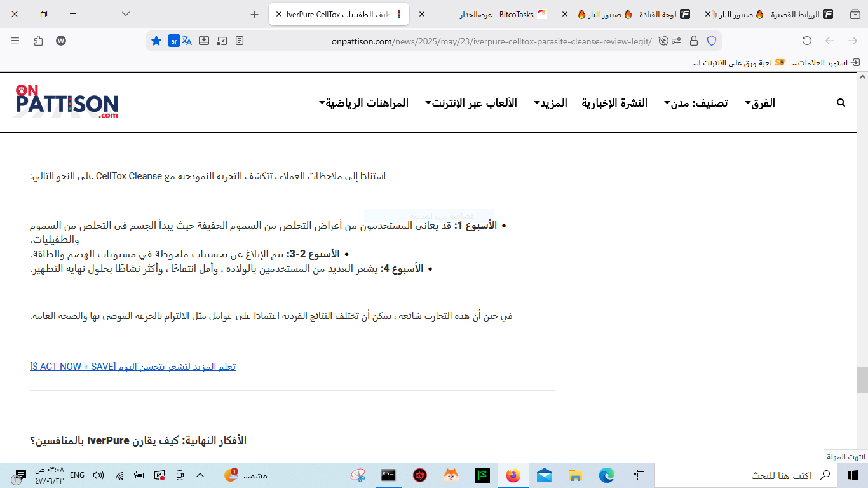Open the Mail app from the taskbar
868x488 pixels.
click(545, 475)
